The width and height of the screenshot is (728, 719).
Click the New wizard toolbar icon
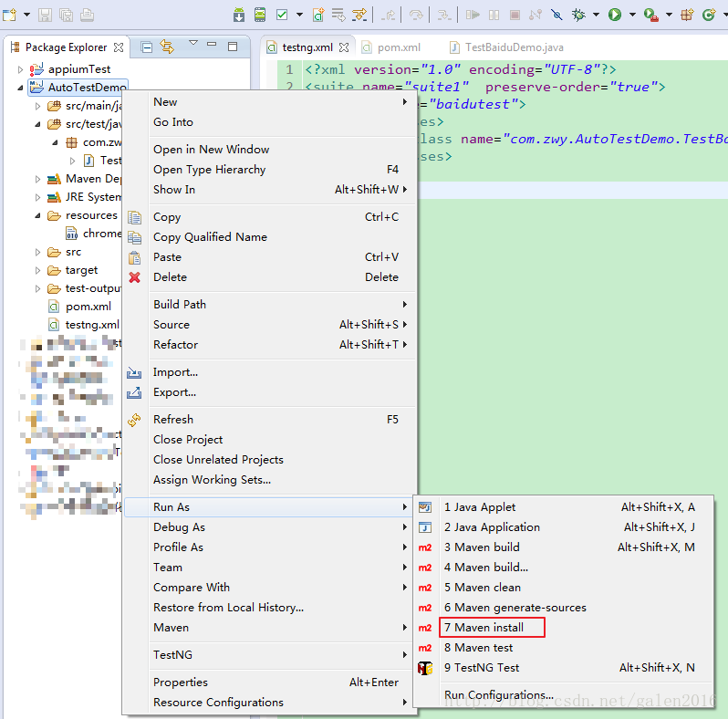[x=9, y=15]
